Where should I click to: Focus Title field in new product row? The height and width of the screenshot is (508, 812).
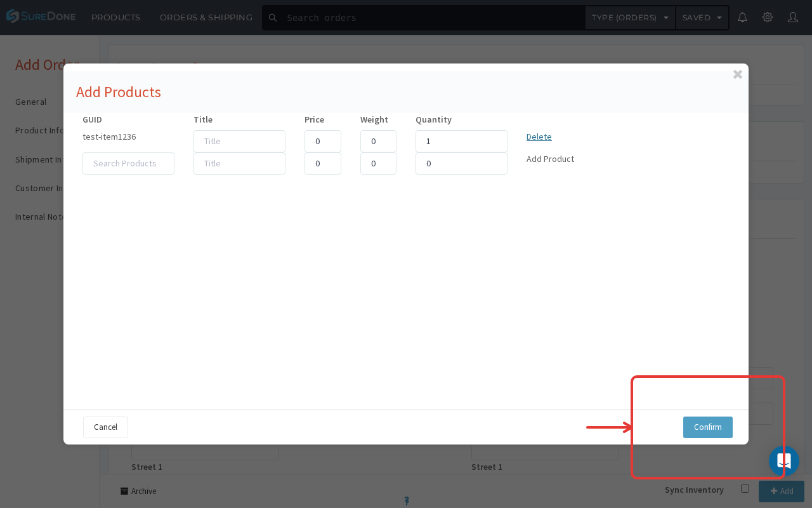(239, 163)
